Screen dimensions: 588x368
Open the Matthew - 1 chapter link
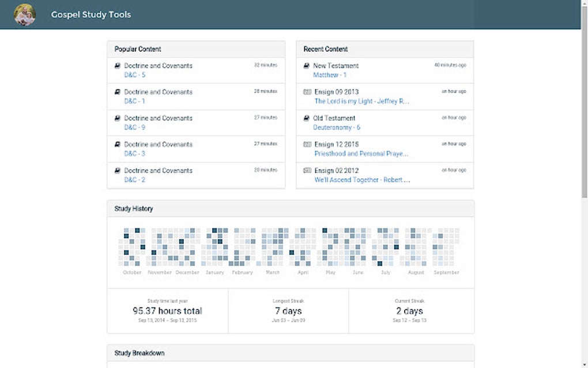pyautogui.click(x=330, y=75)
